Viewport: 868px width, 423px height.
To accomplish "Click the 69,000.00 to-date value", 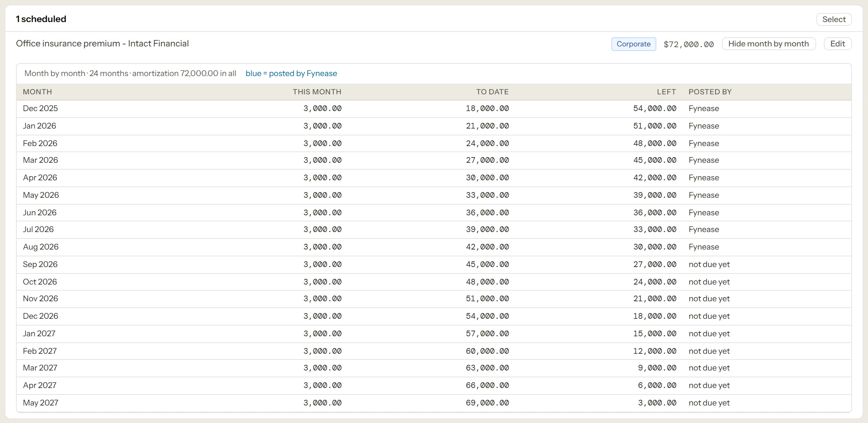I will (487, 403).
